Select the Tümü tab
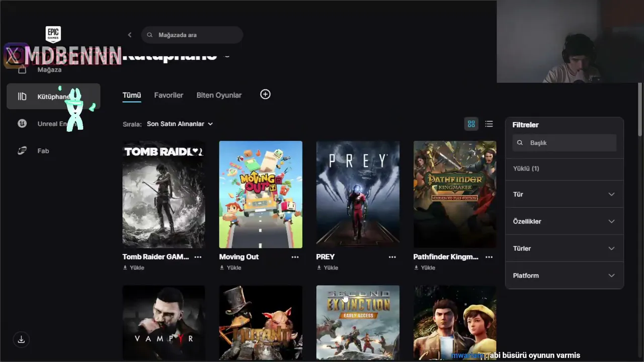 pyautogui.click(x=132, y=95)
